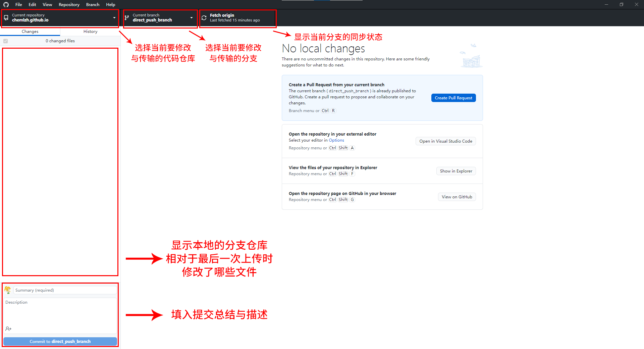The image size is (644, 349).
Task: Click 'View the files of your repository in Explorer' title
Action: click(333, 168)
